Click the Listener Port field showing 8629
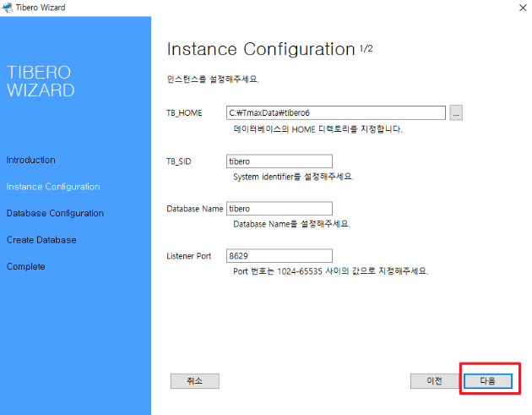 pos(280,256)
